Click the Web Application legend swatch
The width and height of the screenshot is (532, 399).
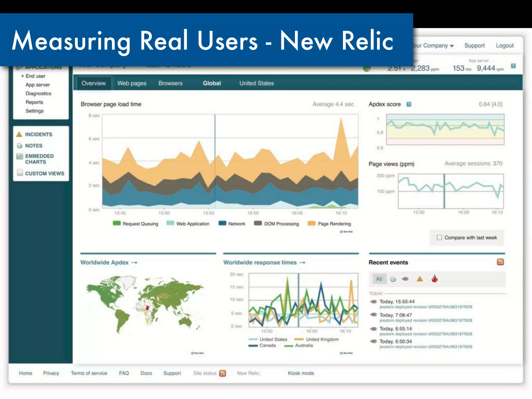pyautogui.click(x=170, y=223)
